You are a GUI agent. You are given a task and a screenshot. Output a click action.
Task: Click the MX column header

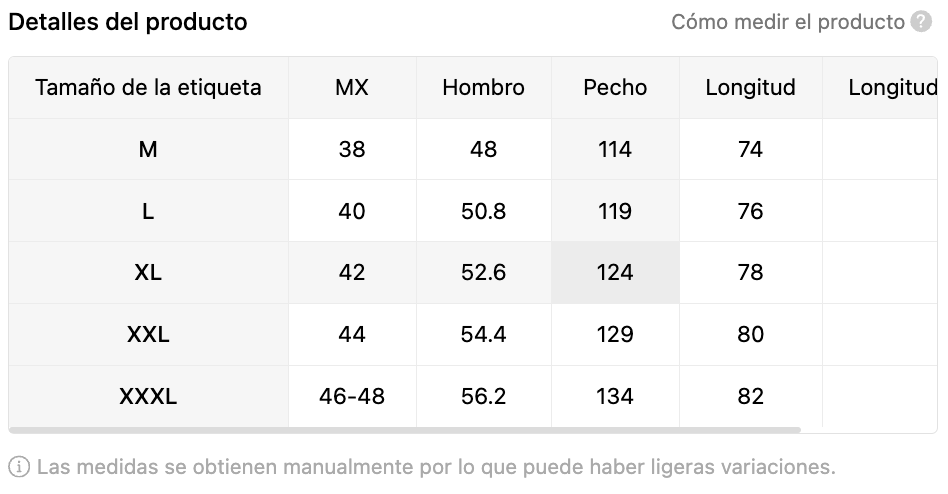click(x=352, y=88)
